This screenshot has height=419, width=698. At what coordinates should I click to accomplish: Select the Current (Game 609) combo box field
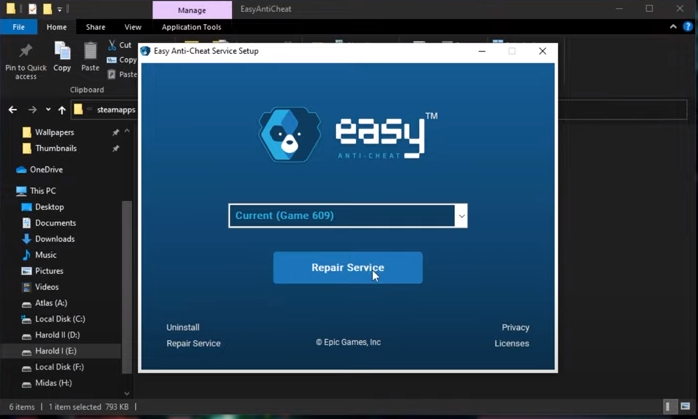coord(348,216)
